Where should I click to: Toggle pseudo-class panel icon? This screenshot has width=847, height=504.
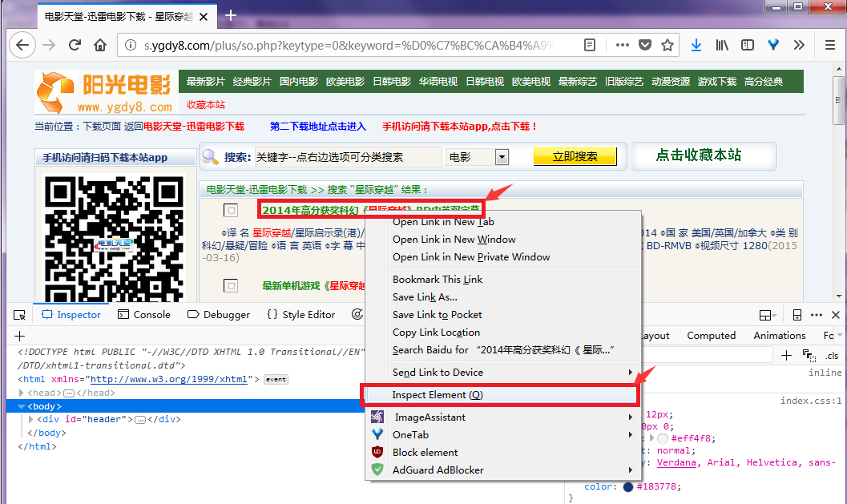[x=809, y=355]
